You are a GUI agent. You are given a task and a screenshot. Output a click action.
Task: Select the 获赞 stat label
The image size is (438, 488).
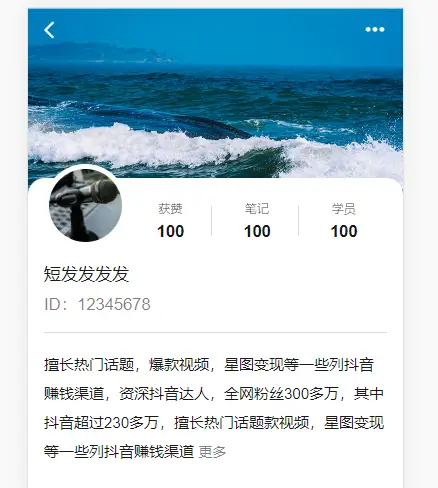tap(170, 209)
